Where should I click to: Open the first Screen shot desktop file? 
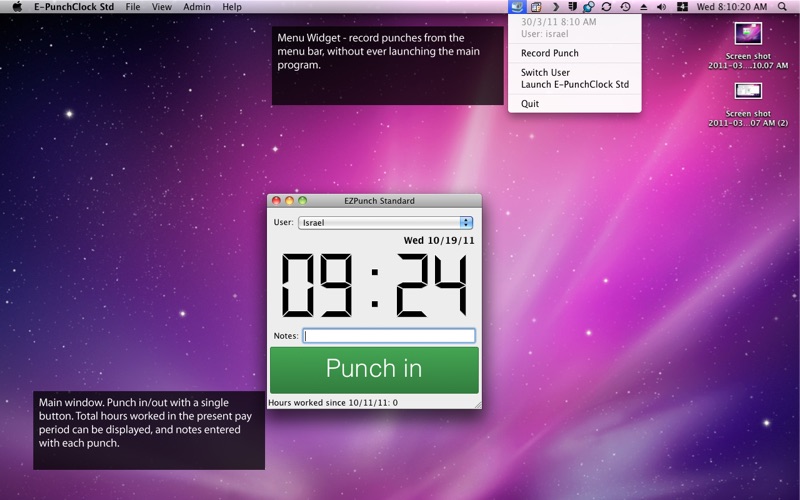pyautogui.click(x=748, y=46)
